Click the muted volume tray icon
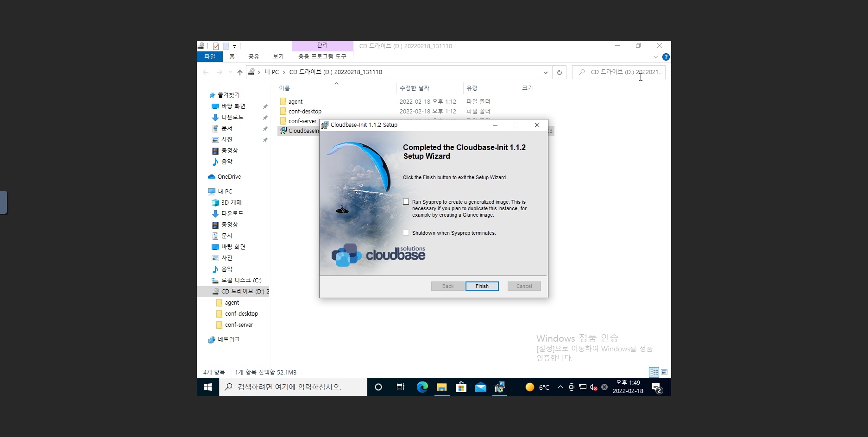This screenshot has height=437, width=868. tap(593, 387)
